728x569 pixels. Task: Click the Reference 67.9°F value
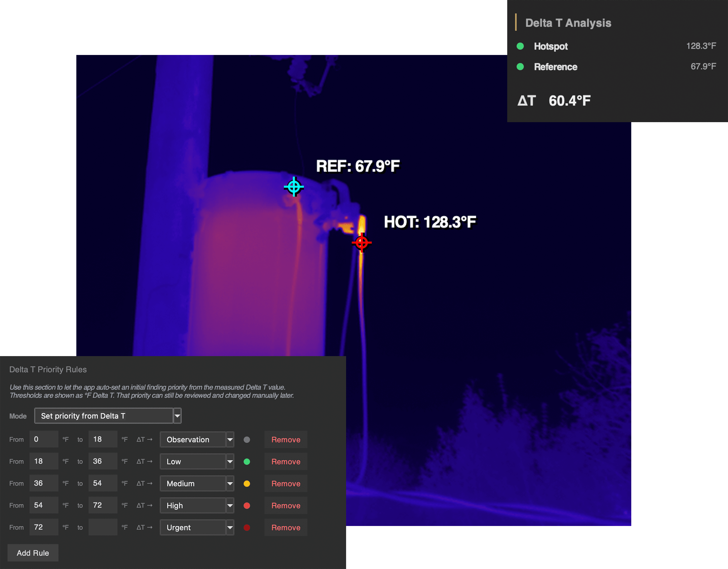pos(703,66)
